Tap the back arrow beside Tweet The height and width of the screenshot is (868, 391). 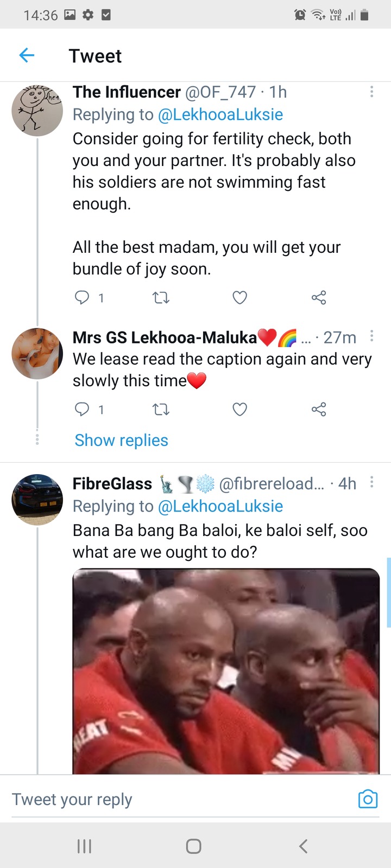(27, 55)
